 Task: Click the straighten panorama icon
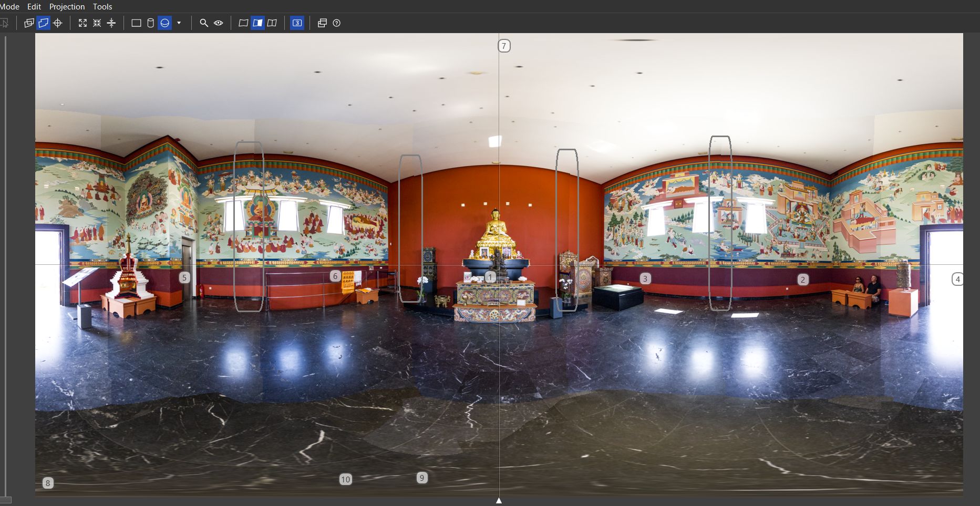[111, 23]
